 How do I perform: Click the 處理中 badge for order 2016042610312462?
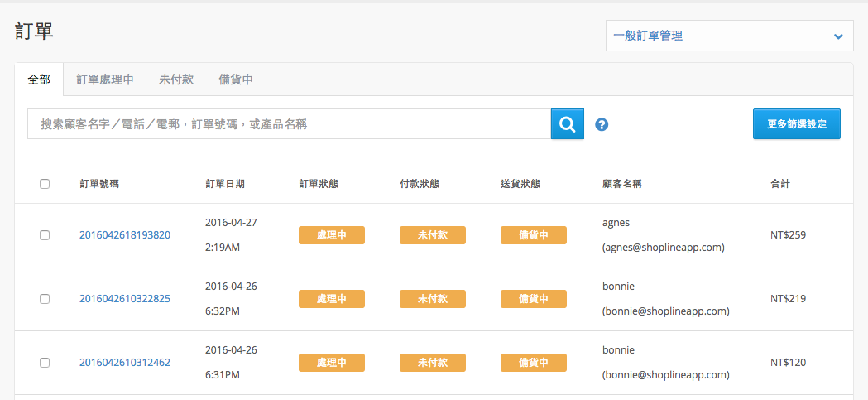tap(332, 363)
